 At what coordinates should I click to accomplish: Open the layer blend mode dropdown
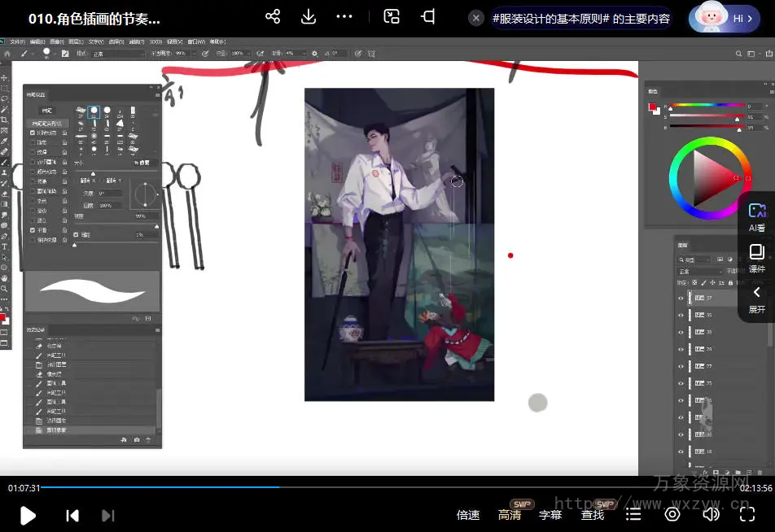698,272
